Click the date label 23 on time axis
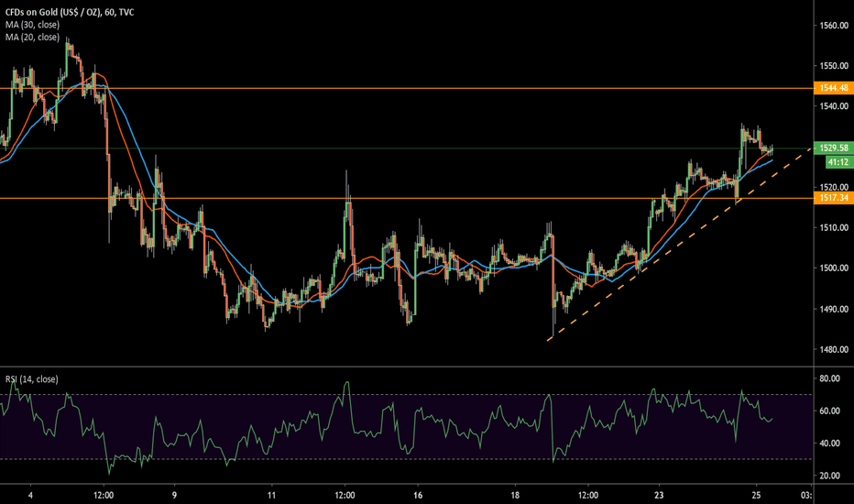The height and width of the screenshot is (504, 854). pos(659,495)
